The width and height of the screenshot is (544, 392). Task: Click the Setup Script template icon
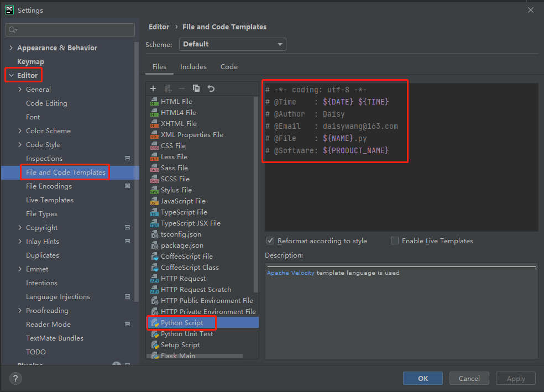click(x=155, y=345)
